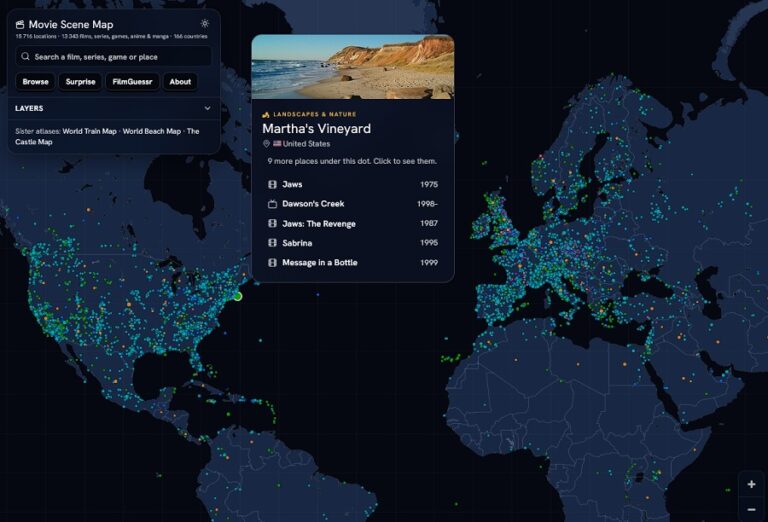Screen dimensions: 768x522
Task: Focus the film, series, game or place search field
Action: (114, 57)
